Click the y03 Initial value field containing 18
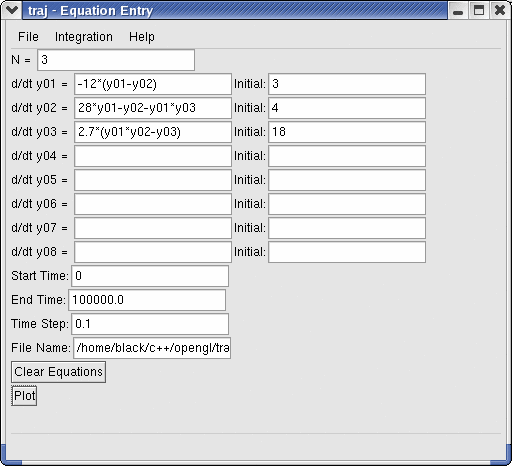The image size is (512, 466). click(x=347, y=132)
